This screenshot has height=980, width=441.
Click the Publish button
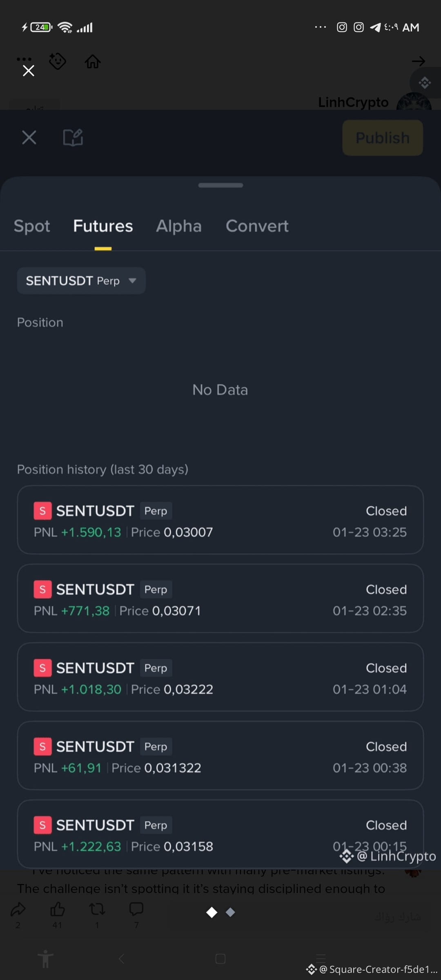[383, 138]
